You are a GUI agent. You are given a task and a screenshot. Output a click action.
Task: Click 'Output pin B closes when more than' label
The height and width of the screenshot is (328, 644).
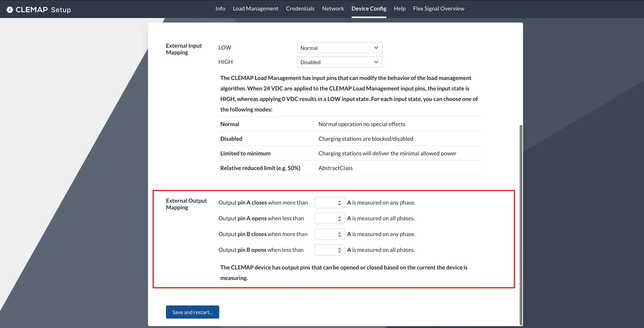tap(263, 234)
